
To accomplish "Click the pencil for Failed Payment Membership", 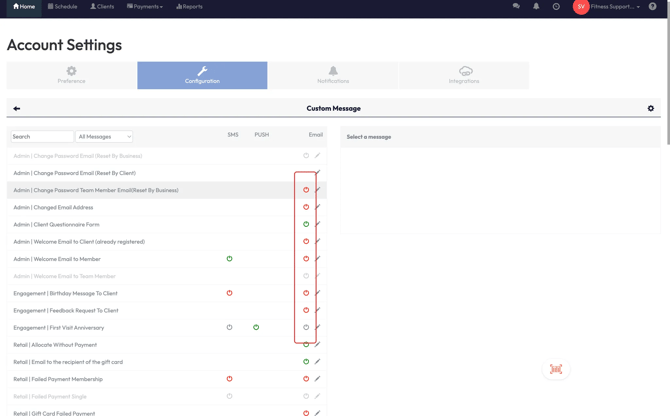I will pos(318,379).
